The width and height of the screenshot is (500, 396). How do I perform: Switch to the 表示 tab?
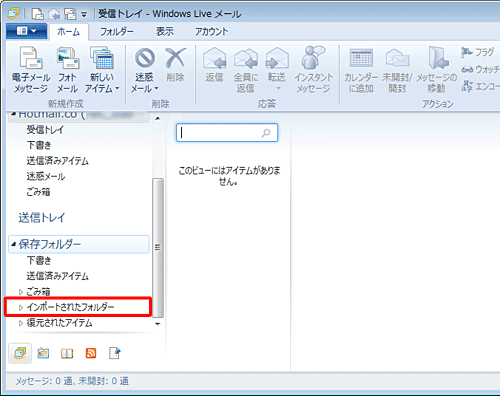[x=165, y=32]
